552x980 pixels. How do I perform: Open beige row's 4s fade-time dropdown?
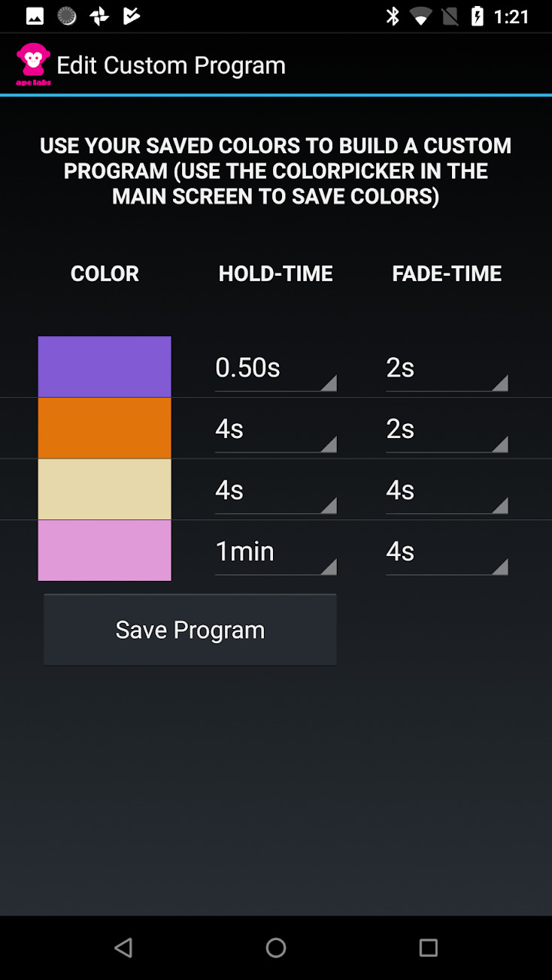[x=447, y=491]
